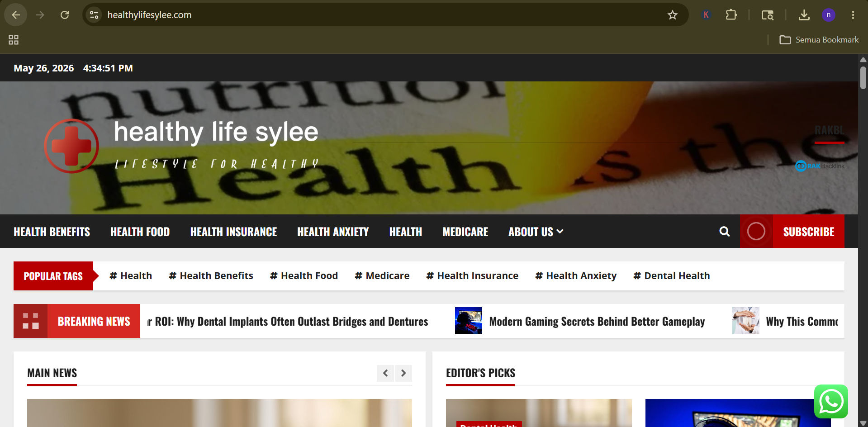Open the WhatsApp chat button
Image resolution: width=868 pixels, height=427 pixels.
coord(831,401)
